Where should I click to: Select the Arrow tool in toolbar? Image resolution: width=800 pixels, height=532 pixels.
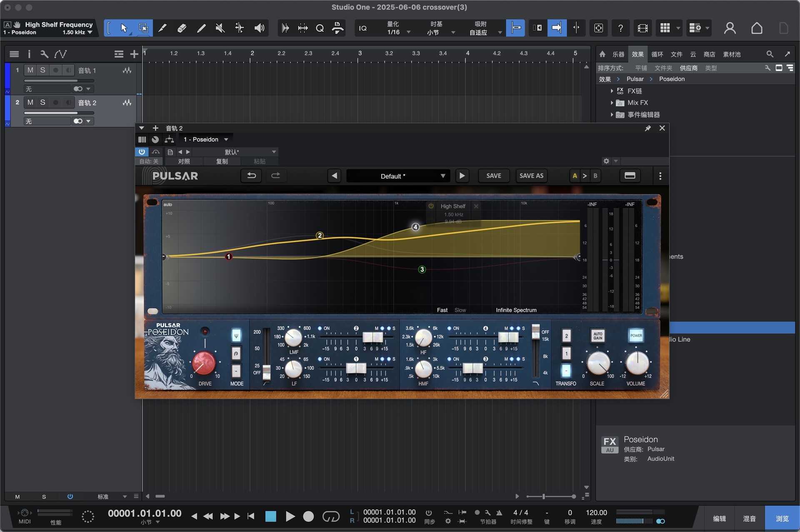(x=124, y=28)
